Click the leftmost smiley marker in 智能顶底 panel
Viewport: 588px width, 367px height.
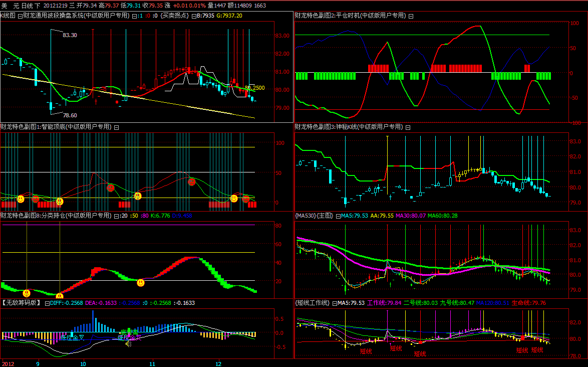click(21, 199)
